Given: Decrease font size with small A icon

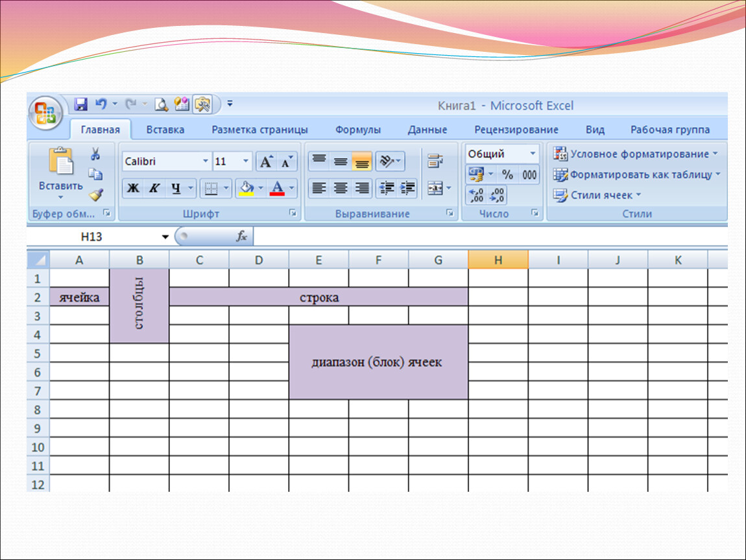Looking at the screenshot, I should (x=287, y=161).
